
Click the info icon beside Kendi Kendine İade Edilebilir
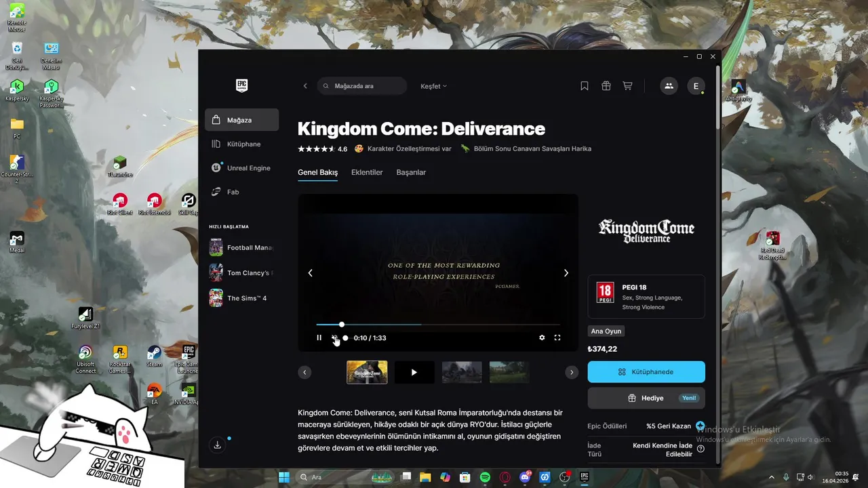[x=701, y=449]
